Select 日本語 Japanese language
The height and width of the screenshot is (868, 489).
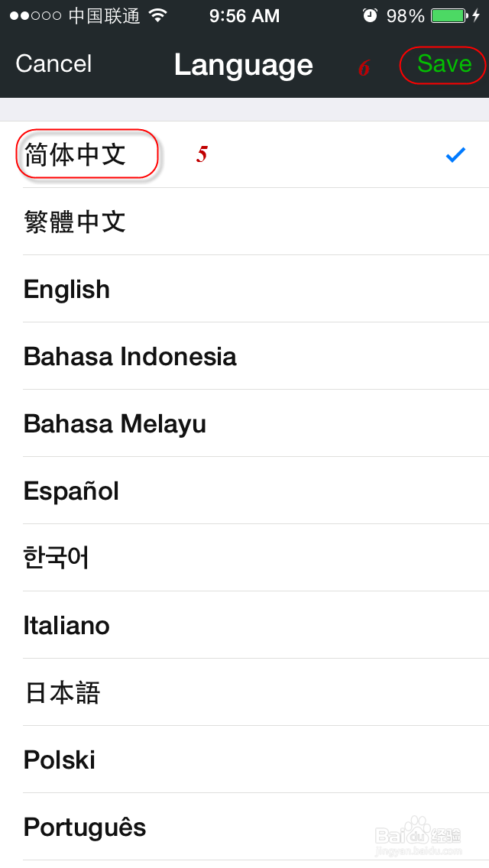click(x=62, y=693)
